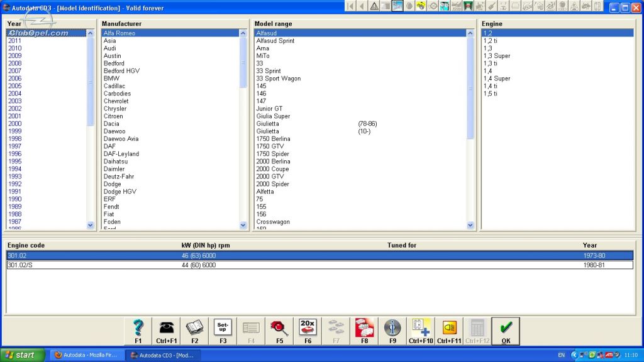Switch to Autodata - Mozilla Firefox taskbar item

(87, 355)
